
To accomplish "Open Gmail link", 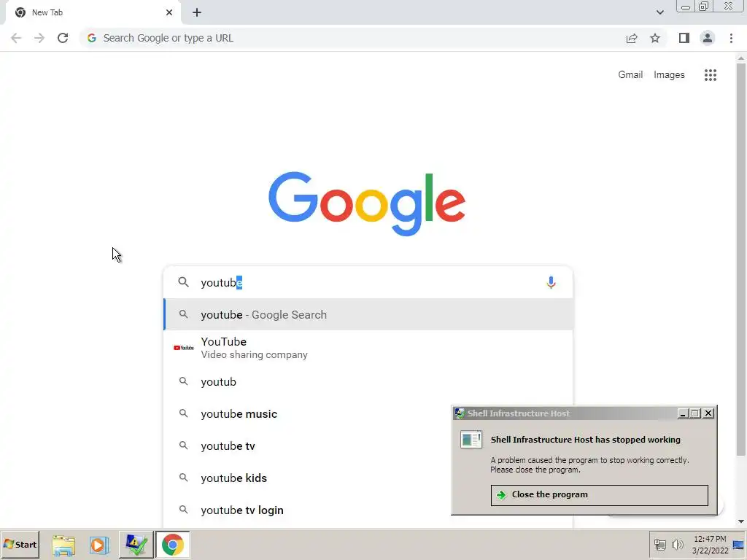I will click(630, 75).
